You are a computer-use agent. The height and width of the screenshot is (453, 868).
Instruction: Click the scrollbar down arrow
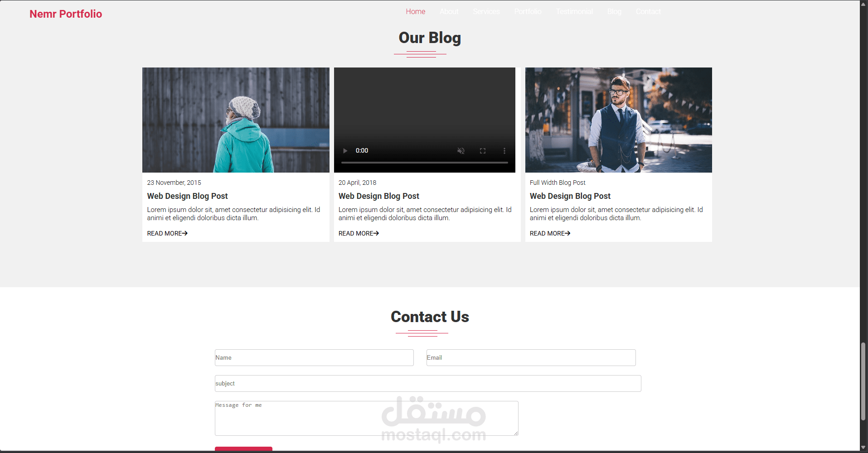[x=863, y=448]
